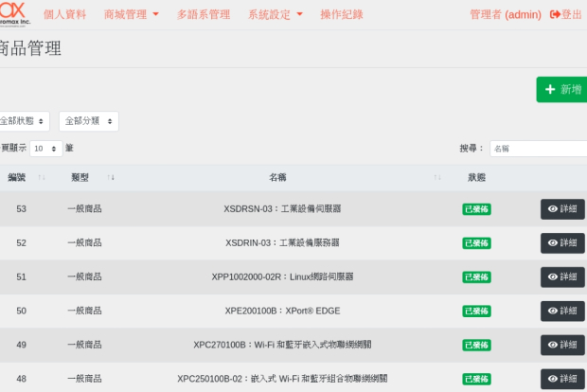Screen dimensions: 587x392
Task: Click the 狀態 column header
Action: [476, 177]
